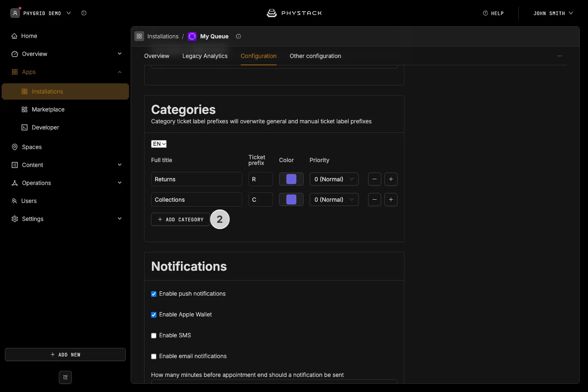Viewport: 588px width, 392px height.
Task: Select the Configuration tab
Action: pos(258,56)
